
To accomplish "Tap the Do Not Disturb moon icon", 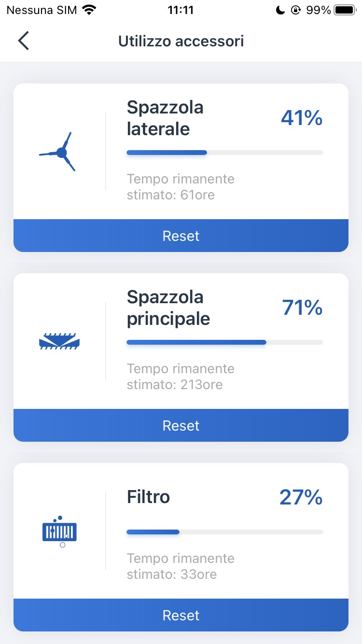I will [280, 10].
